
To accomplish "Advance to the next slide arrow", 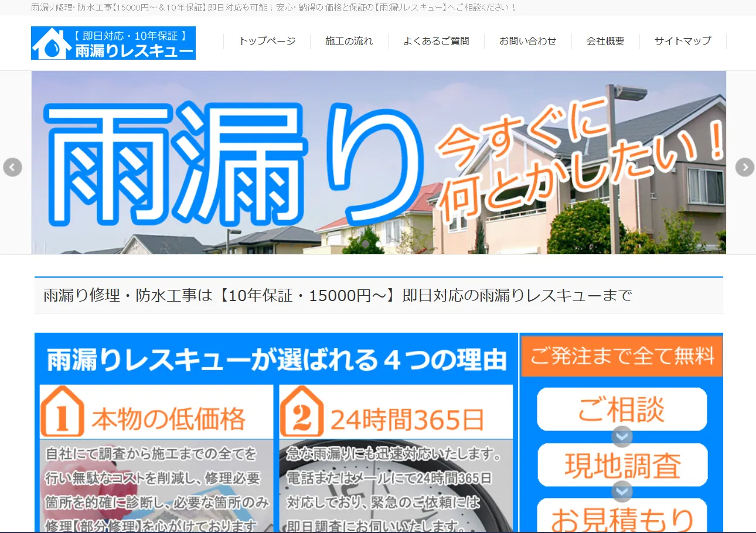I will tap(744, 167).
